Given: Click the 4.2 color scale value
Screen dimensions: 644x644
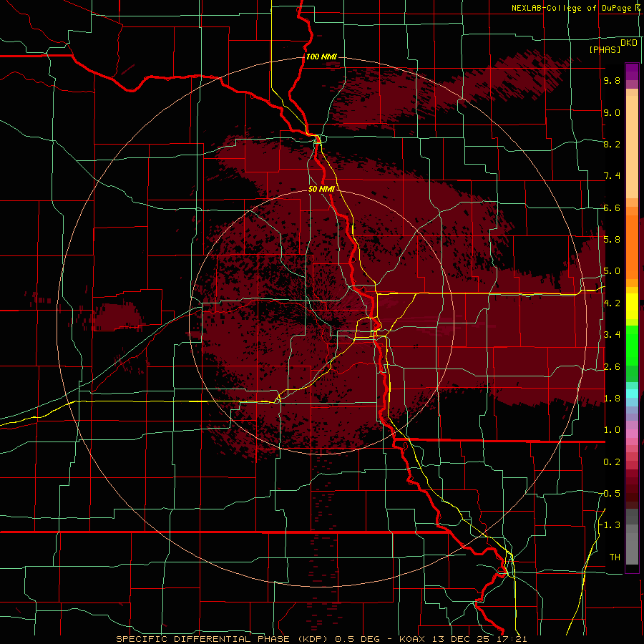Looking at the screenshot, I should pos(612,303).
